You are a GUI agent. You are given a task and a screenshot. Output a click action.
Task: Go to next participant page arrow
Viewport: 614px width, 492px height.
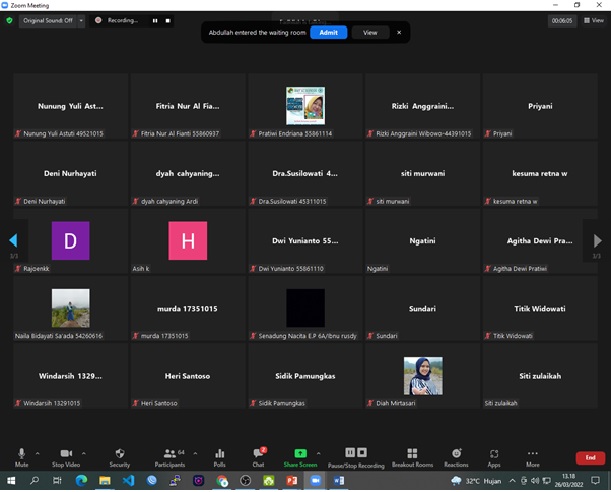click(x=598, y=241)
